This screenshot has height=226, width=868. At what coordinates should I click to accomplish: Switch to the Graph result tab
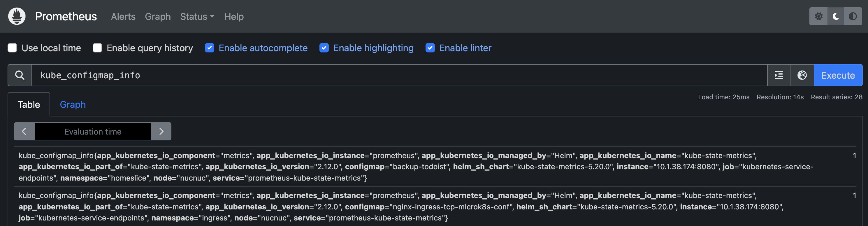click(73, 105)
